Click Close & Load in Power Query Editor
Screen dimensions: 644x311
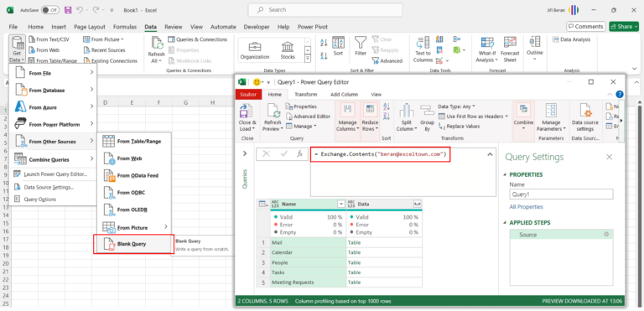pyautogui.click(x=247, y=117)
